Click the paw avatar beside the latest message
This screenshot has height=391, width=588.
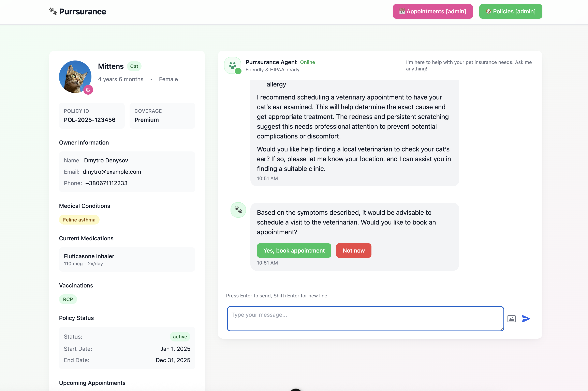pyautogui.click(x=238, y=210)
